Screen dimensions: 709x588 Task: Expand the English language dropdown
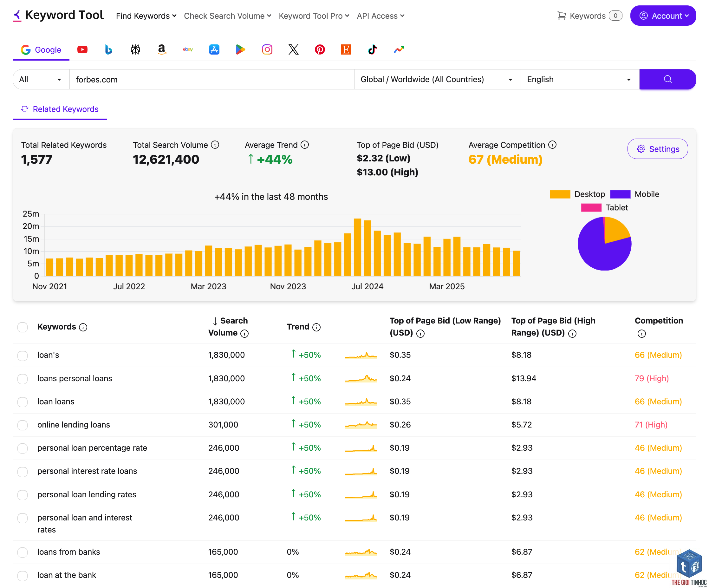[580, 79]
